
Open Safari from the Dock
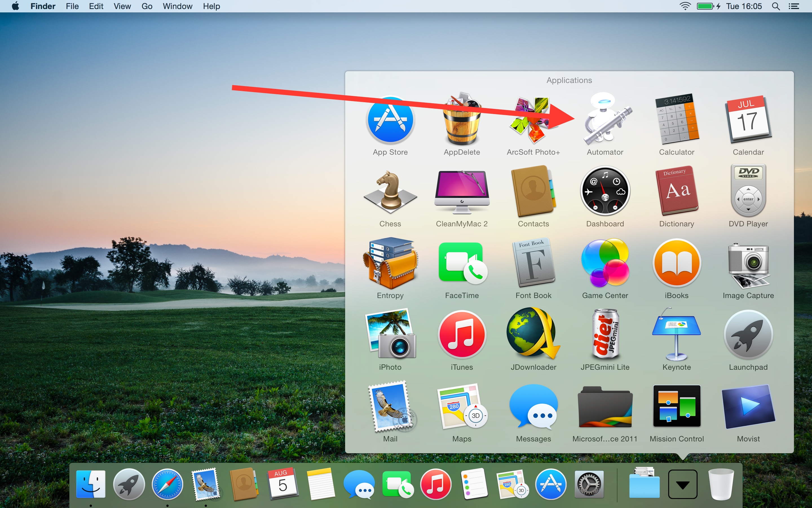coord(167,485)
